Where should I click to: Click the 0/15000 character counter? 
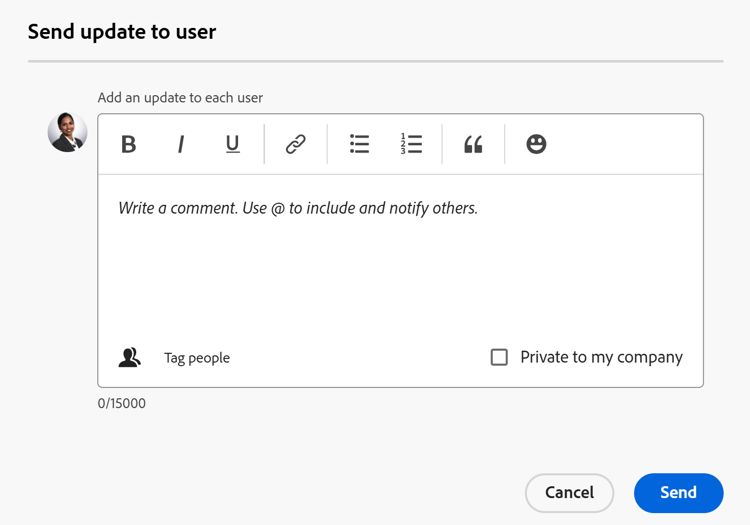pyautogui.click(x=121, y=403)
